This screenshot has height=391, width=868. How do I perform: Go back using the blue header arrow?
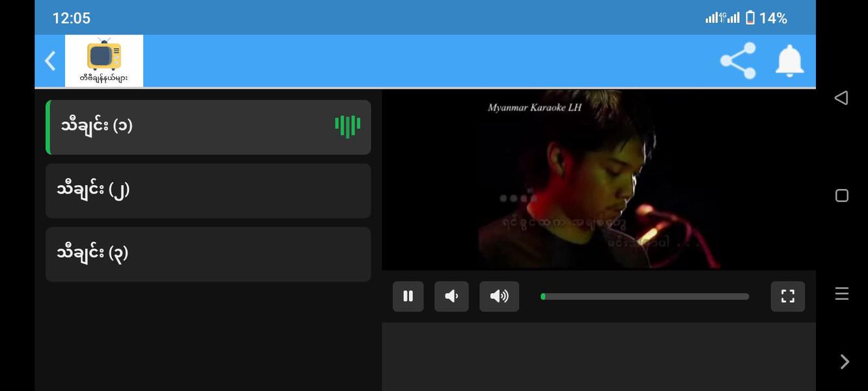click(49, 59)
